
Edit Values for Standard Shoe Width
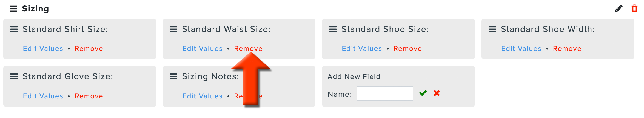pyautogui.click(x=521, y=49)
